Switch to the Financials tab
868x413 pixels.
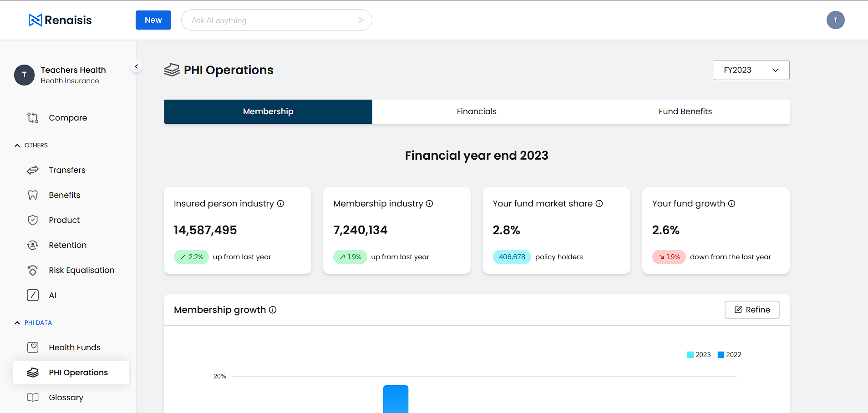[x=476, y=111]
